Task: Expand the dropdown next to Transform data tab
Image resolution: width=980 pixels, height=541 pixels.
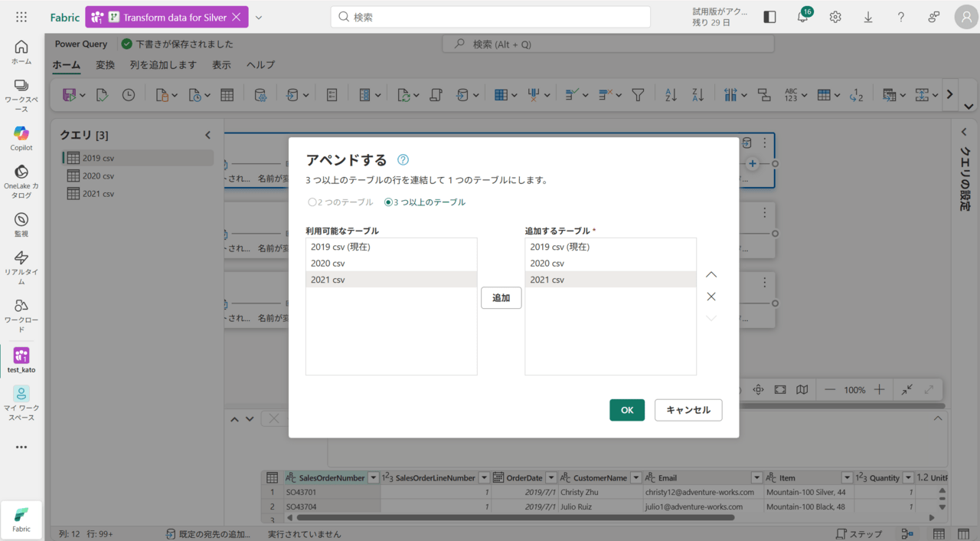Action: (x=259, y=17)
